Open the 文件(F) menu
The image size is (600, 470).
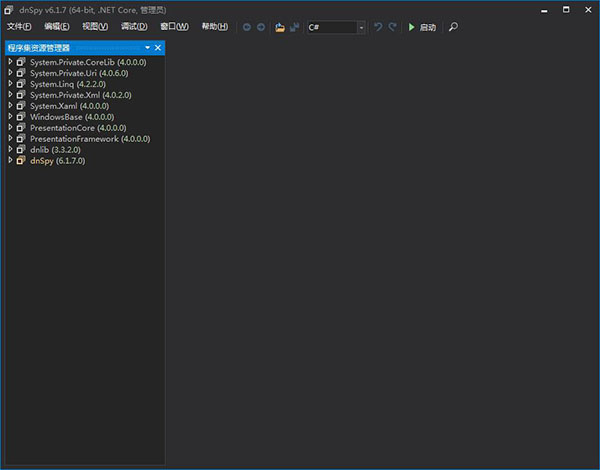[19, 26]
